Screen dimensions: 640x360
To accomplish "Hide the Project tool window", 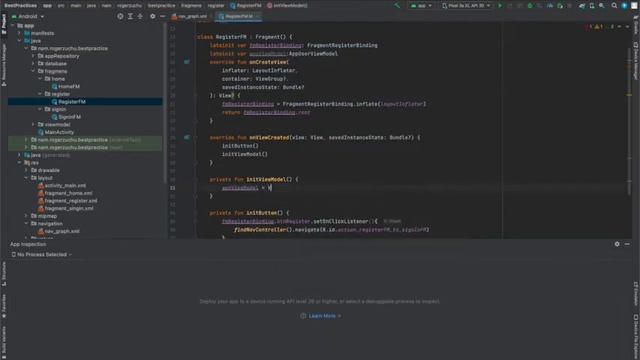I will click(162, 16).
